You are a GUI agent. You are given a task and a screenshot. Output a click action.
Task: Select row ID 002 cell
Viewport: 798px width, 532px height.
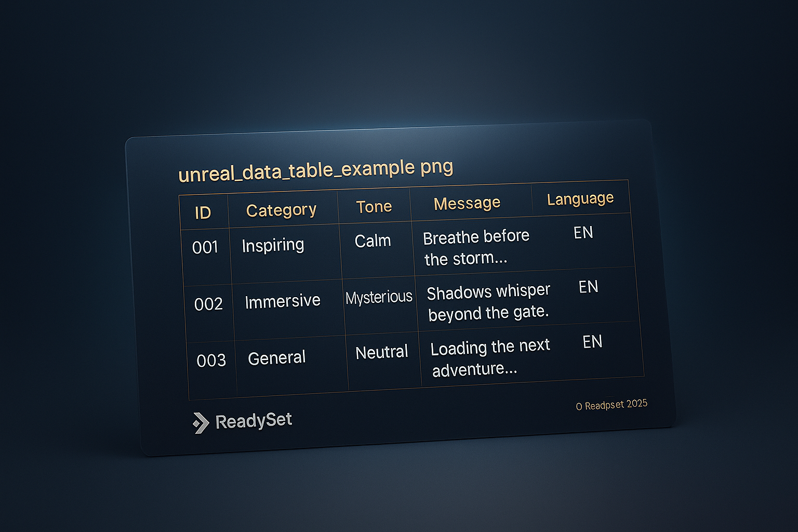pyautogui.click(x=208, y=304)
